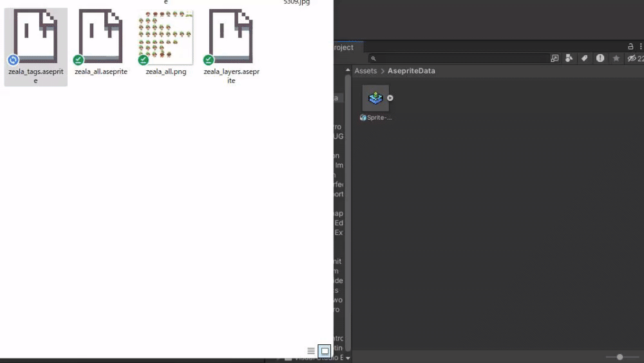The width and height of the screenshot is (644, 363).
Task: Click the zeala_all.aseprite file name label
Action: [101, 71]
